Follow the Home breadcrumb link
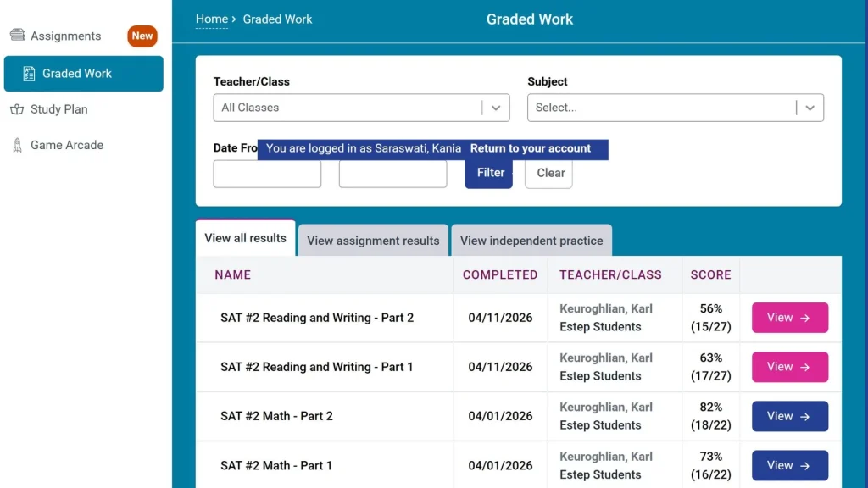Viewport: 868px width, 488px height. click(x=211, y=19)
